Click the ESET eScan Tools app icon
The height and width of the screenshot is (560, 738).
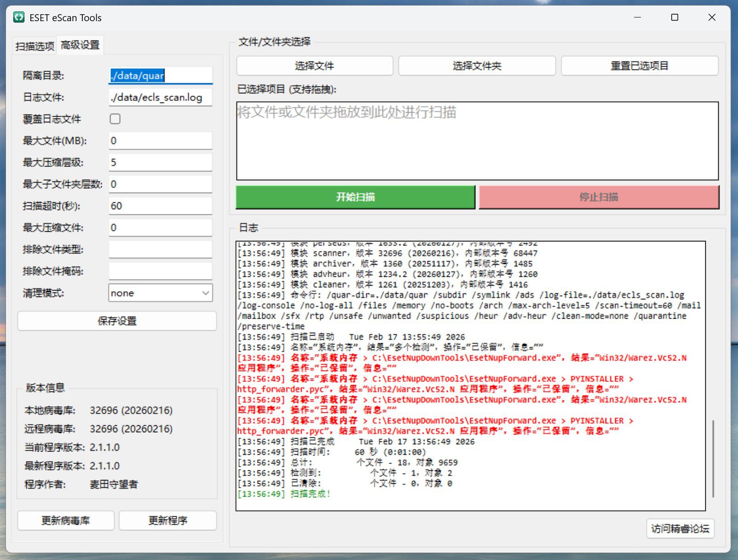19,17
